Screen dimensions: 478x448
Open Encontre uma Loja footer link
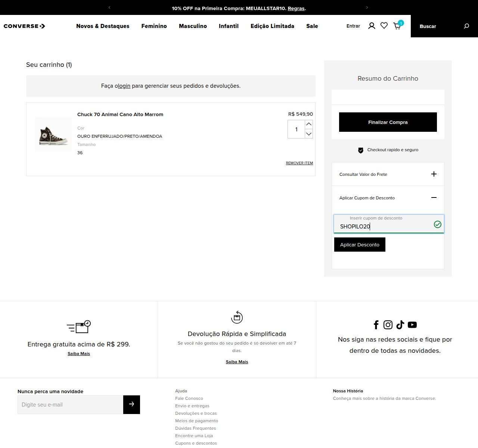[194, 436]
